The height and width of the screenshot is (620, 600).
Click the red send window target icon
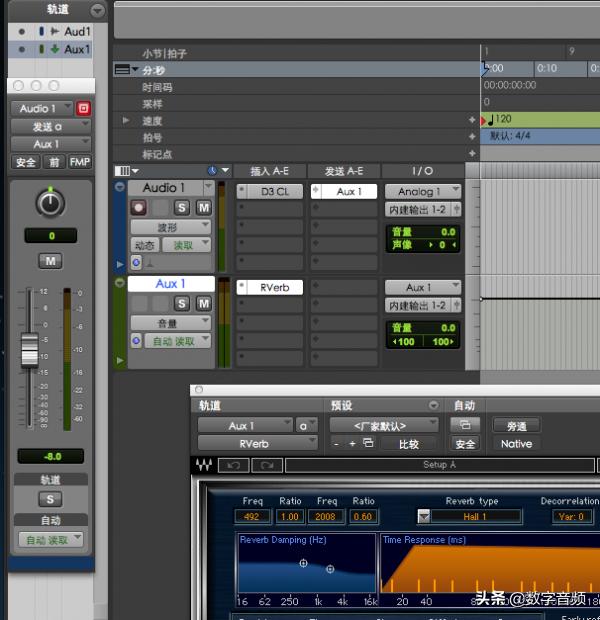coord(83,108)
